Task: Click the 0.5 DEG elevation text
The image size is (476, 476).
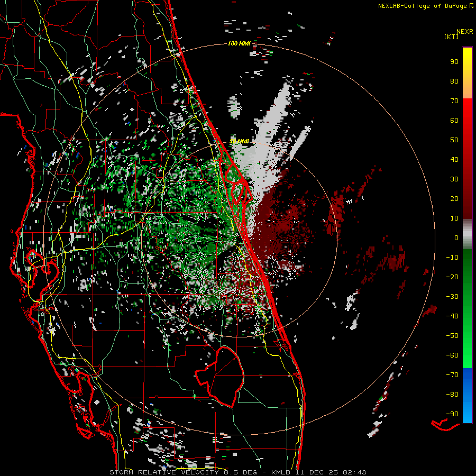Action: [x=241, y=472]
